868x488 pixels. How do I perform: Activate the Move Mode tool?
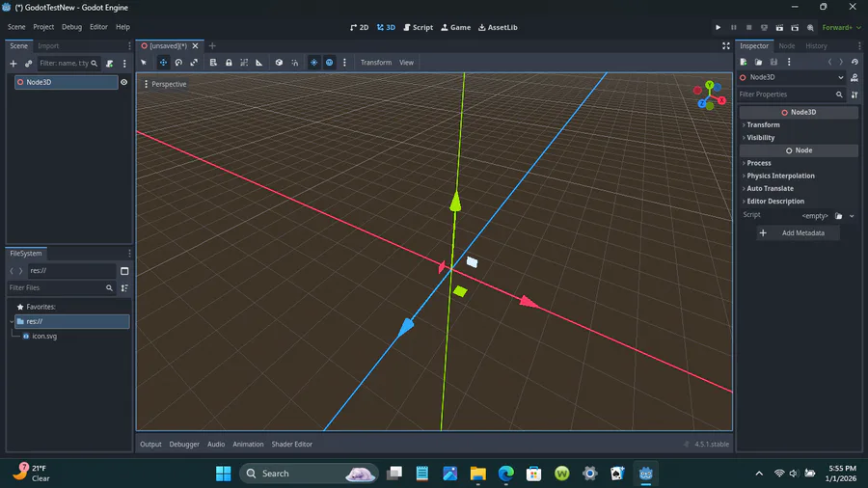(163, 63)
